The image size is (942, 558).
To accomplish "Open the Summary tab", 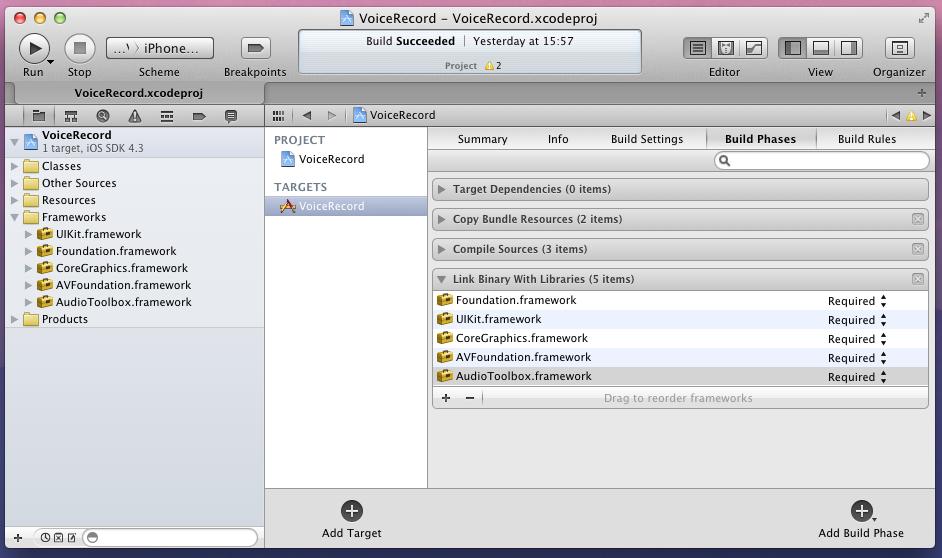I will 482,139.
